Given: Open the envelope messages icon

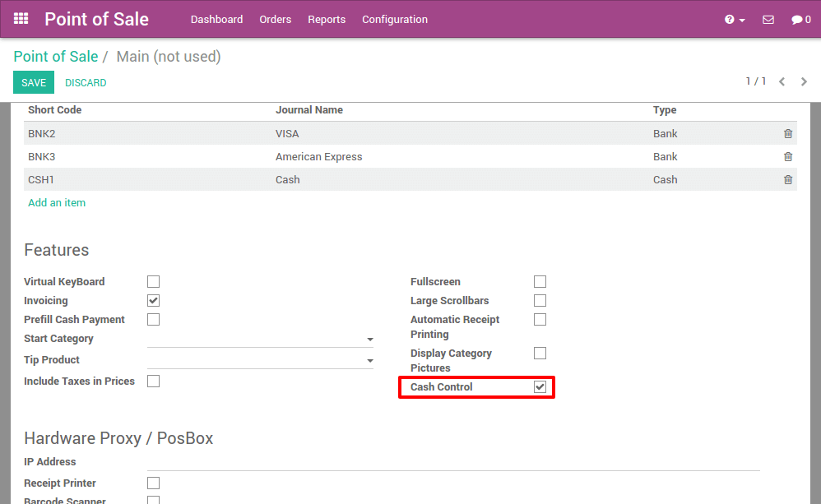Looking at the screenshot, I should [x=768, y=20].
